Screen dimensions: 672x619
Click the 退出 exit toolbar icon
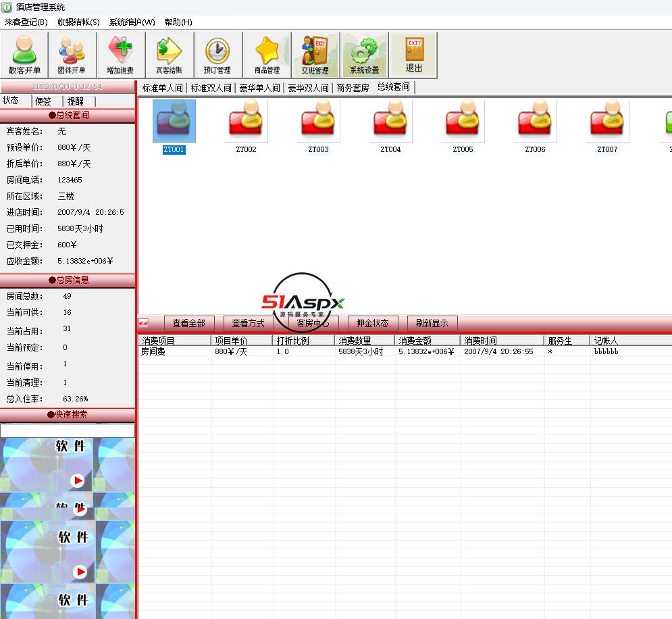tap(413, 55)
